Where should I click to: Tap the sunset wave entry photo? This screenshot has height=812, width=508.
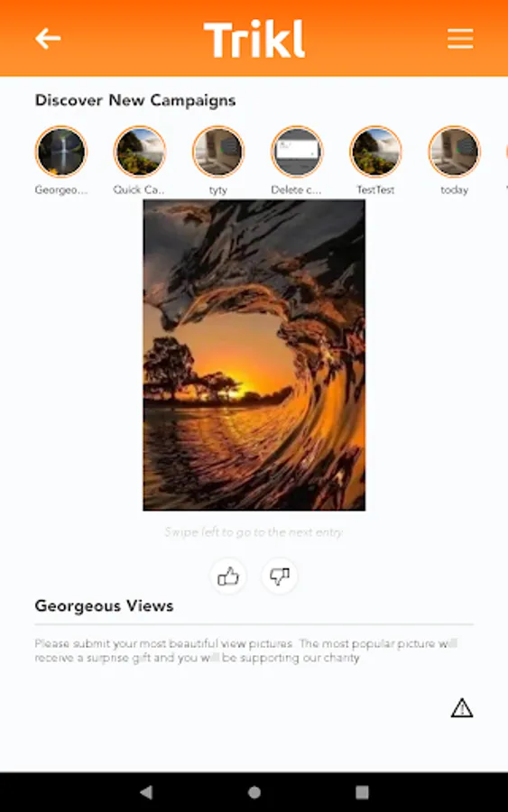click(x=254, y=355)
